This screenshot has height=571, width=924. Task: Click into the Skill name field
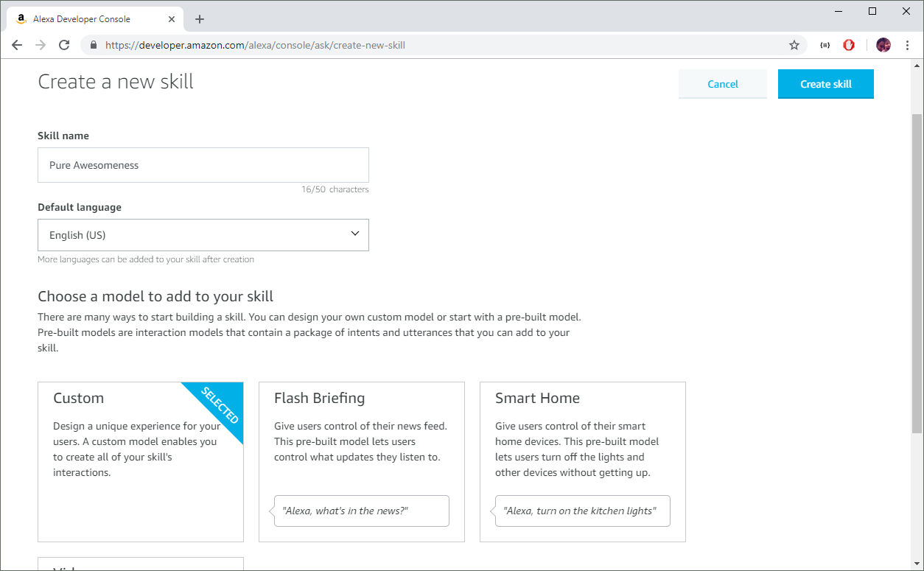point(203,165)
